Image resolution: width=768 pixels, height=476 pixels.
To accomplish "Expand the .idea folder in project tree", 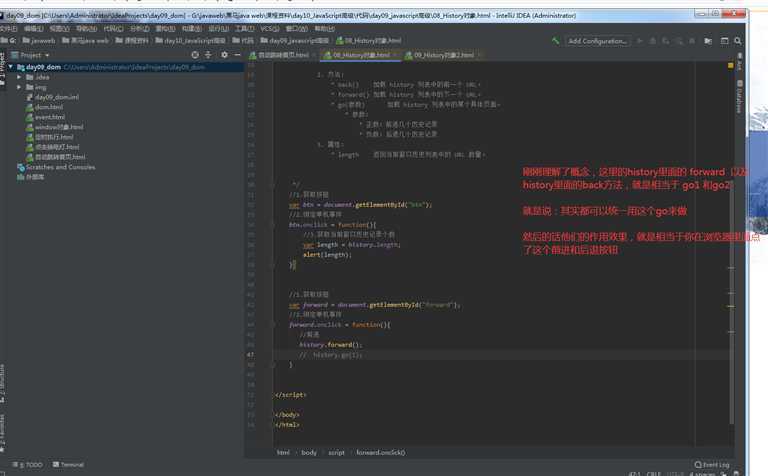I will 19,77.
